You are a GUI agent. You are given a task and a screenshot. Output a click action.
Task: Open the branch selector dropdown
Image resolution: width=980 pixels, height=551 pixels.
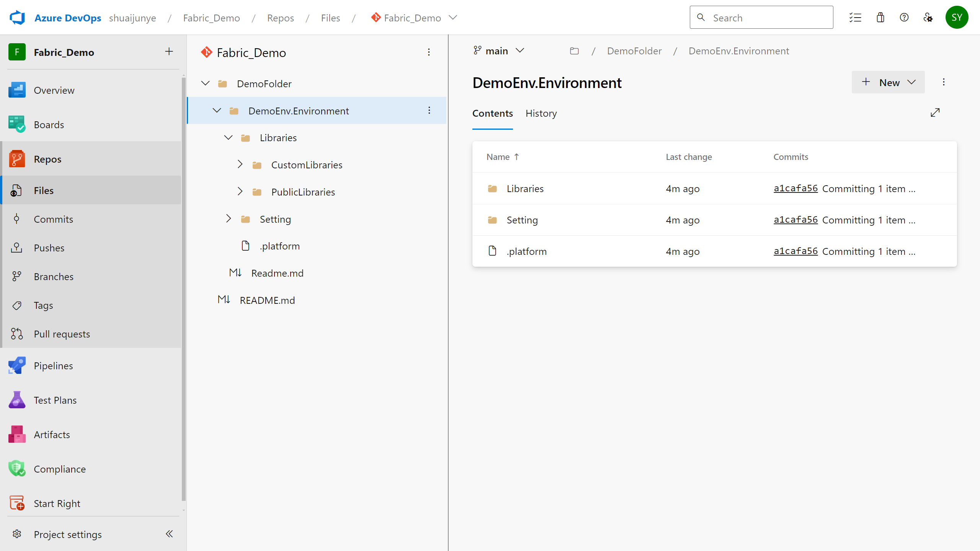point(498,51)
